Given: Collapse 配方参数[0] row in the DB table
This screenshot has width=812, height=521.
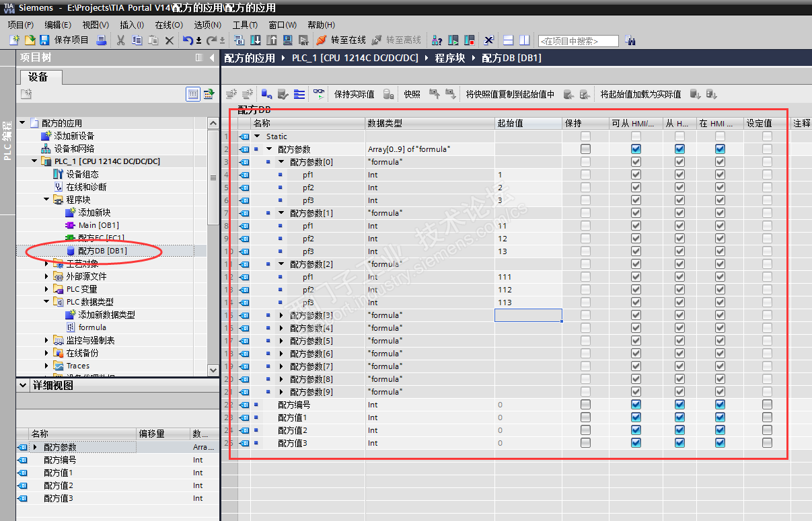Looking at the screenshot, I should 281,162.
